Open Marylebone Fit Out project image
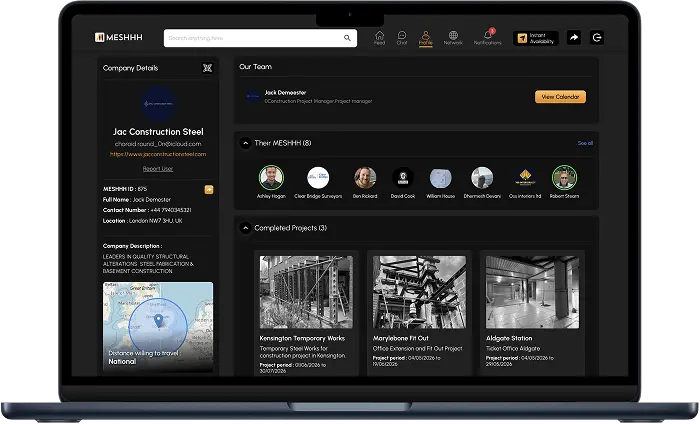The width and height of the screenshot is (700, 424). coord(419,292)
